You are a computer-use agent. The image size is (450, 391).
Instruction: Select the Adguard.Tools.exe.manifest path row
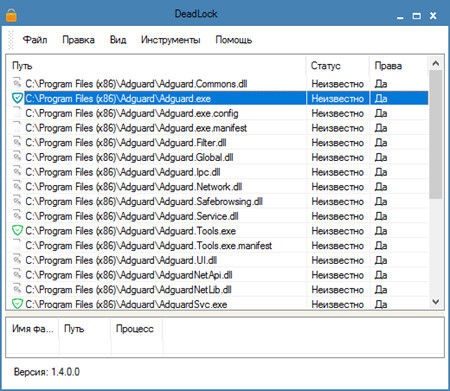pos(149,246)
